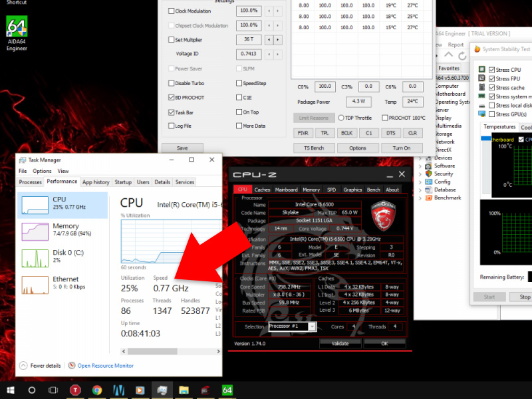Select Ethernet graph in Task Manager
The height and width of the screenshot is (399, 532).
coord(35,285)
